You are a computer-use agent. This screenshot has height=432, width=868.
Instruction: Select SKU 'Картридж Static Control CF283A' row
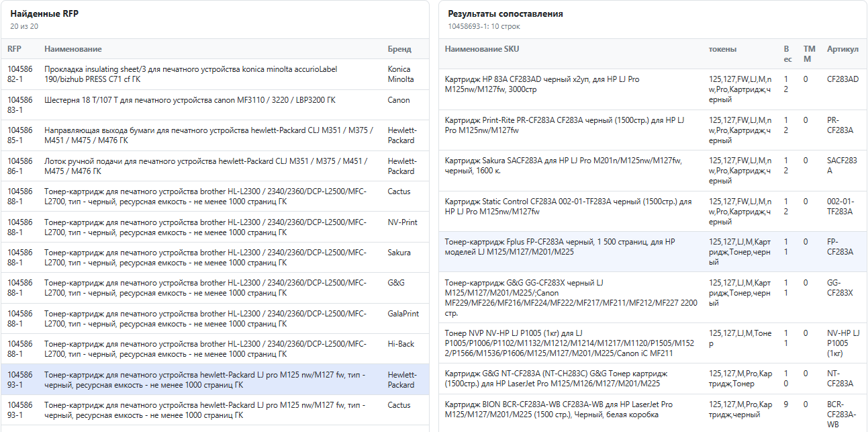coord(653,212)
